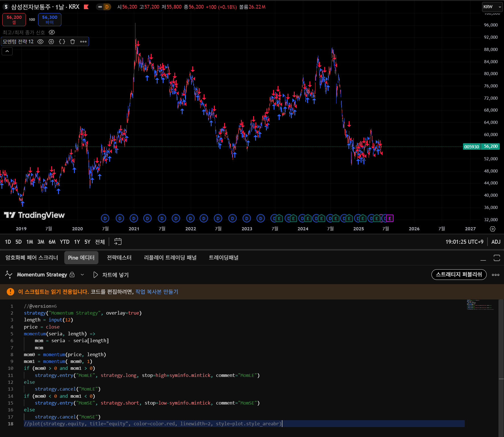
Task: Open the chevron next to Momentum Strategy
Action: [82, 274]
